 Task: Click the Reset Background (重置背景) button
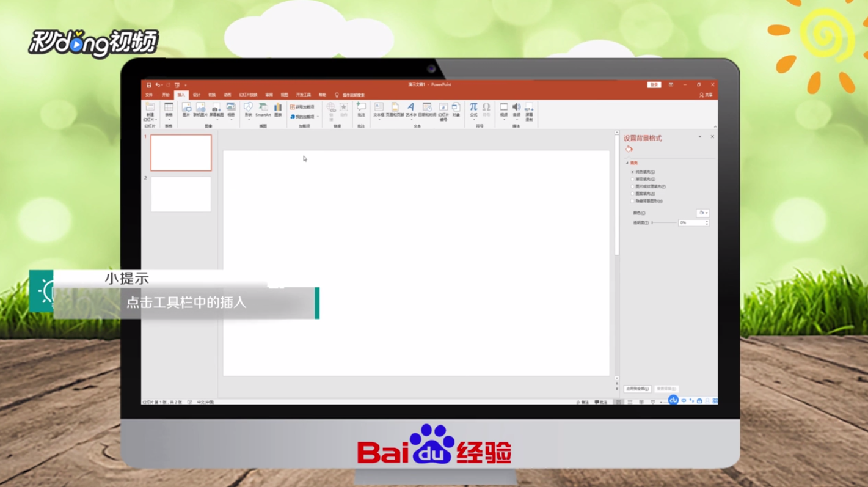[666, 389]
